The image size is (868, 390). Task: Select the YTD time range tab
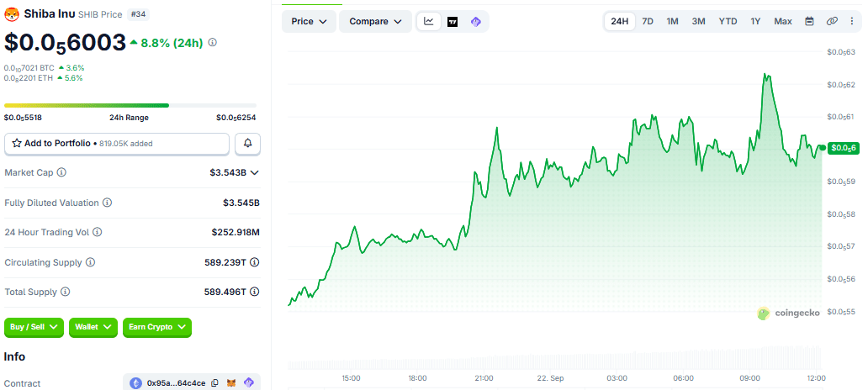(x=728, y=22)
